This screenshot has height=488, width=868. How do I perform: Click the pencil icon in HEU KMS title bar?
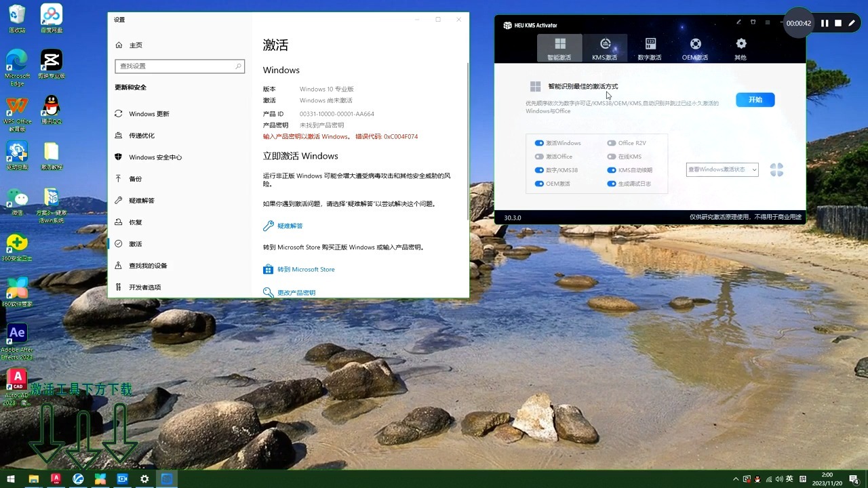tap(738, 22)
